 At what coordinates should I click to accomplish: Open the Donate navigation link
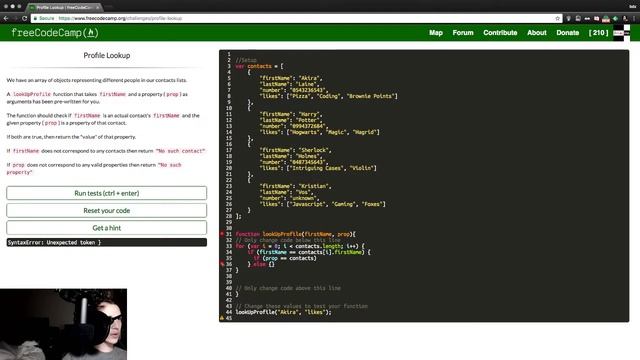click(567, 33)
